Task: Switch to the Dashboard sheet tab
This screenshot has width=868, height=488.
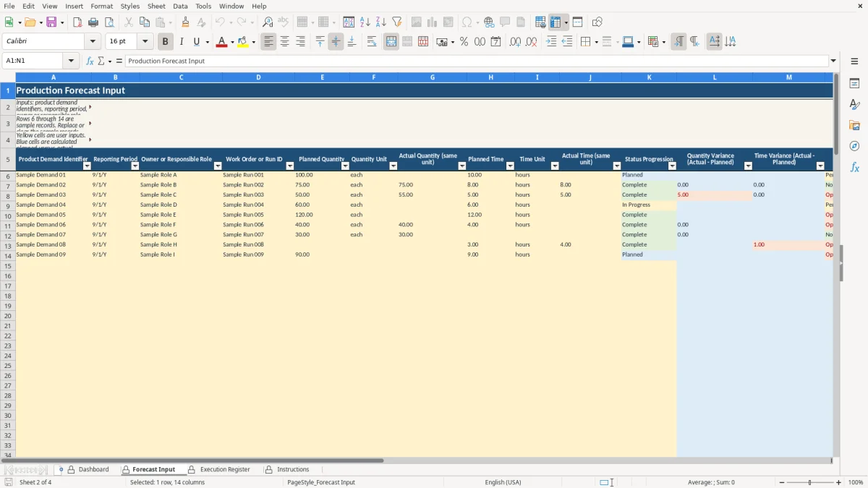Action: click(93, 470)
